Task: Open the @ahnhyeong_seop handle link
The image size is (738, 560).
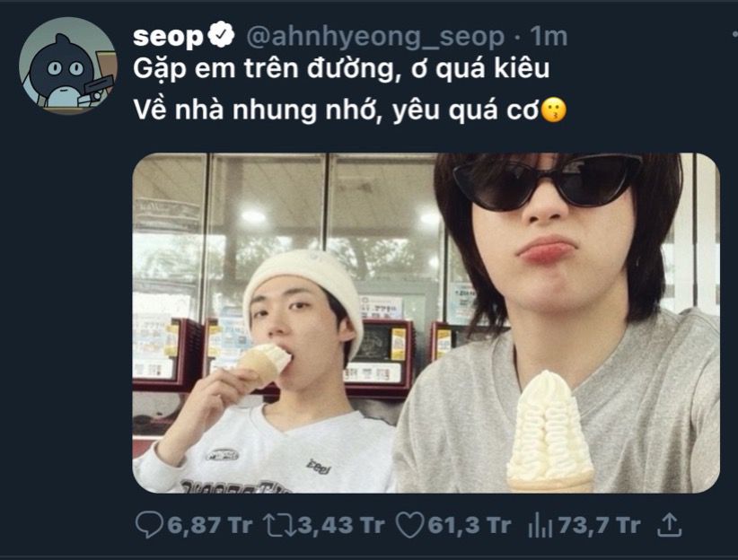Action: pos(375,37)
